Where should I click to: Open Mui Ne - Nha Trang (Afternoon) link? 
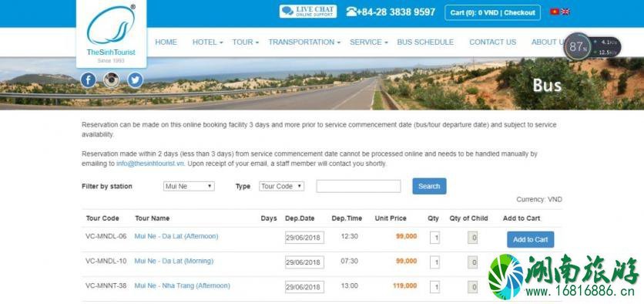182,285
